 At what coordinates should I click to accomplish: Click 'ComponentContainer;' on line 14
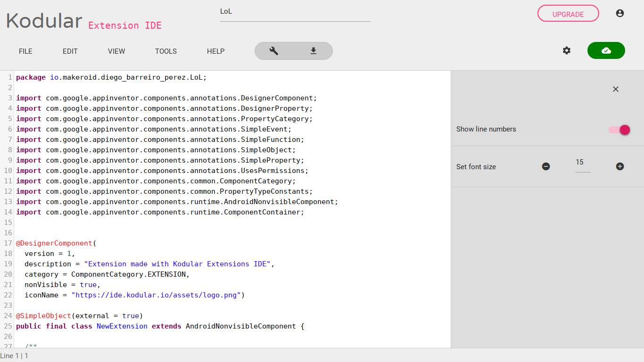(x=264, y=212)
